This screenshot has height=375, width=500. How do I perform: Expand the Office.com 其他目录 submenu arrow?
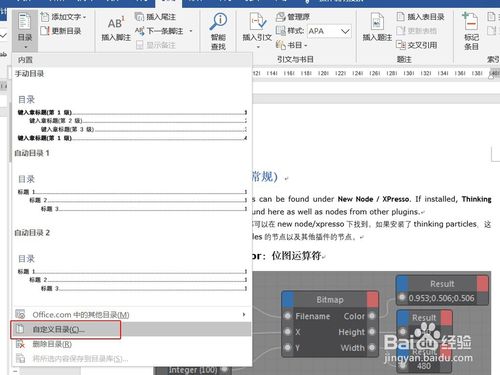pyautogui.click(x=244, y=314)
